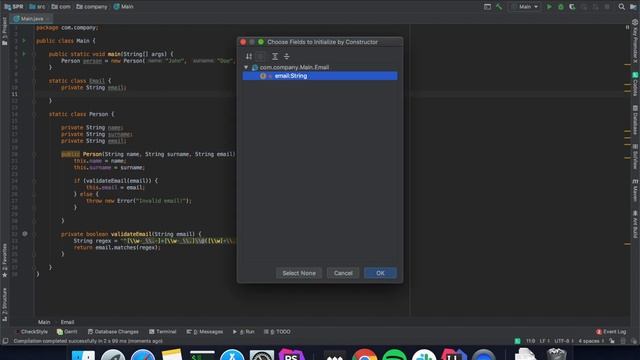Click the sort alphabetically icon in dialog

click(249, 56)
